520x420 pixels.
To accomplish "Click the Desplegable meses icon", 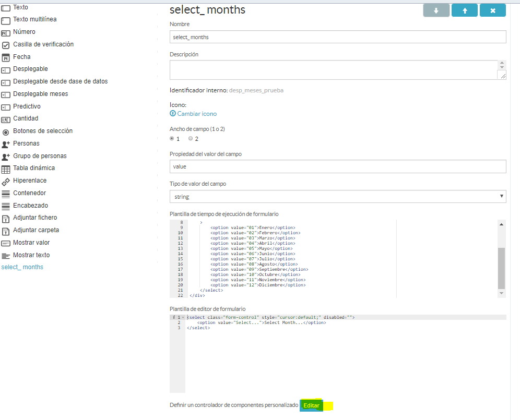I will click(x=6, y=95).
